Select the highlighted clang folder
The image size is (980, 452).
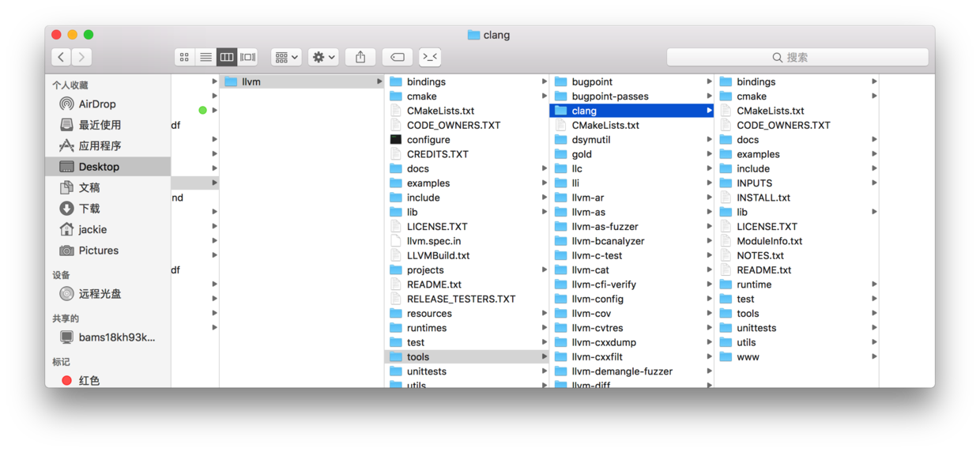[x=631, y=111]
